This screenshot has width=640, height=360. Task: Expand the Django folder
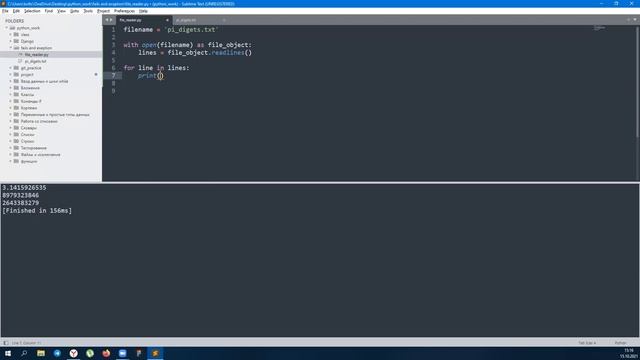tap(11, 41)
